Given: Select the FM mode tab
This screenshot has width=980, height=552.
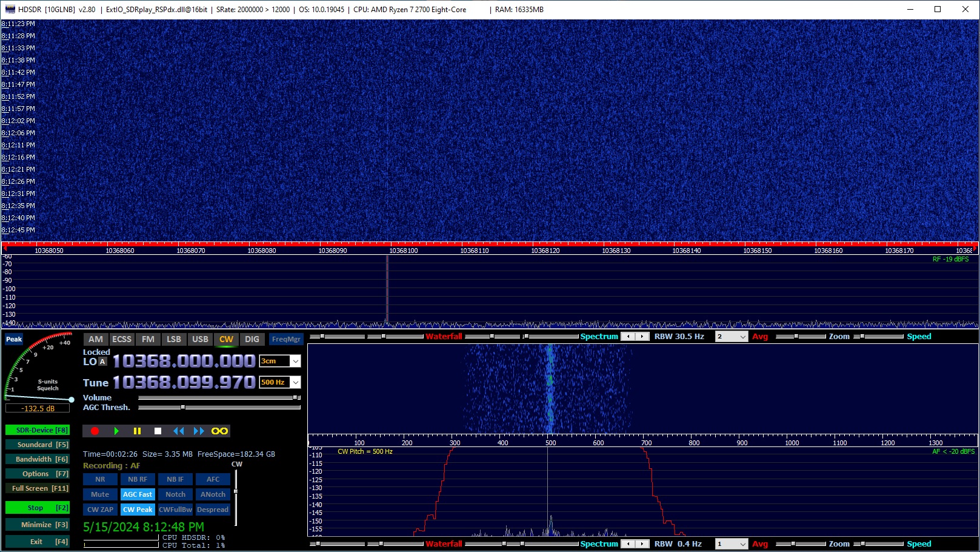Looking at the screenshot, I should pyautogui.click(x=148, y=339).
